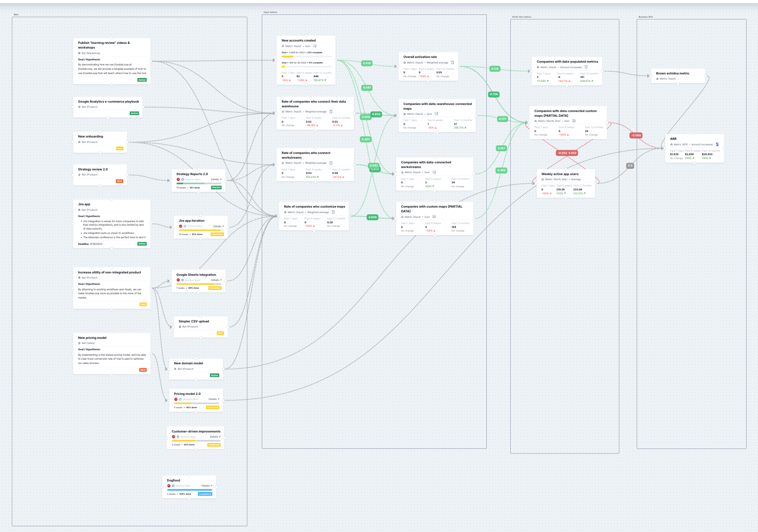The image size is (758, 532).
Task: Click Shortcut icon on Strategy Reports 2.0
Action: pyautogui.click(x=183, y=179)
